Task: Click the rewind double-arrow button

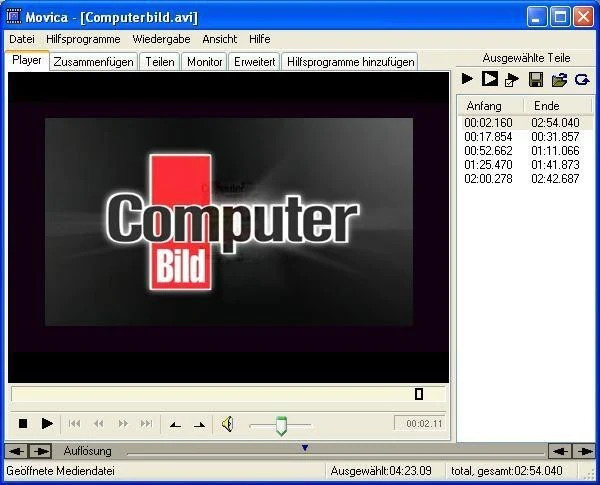Action: tap(98, 424)
